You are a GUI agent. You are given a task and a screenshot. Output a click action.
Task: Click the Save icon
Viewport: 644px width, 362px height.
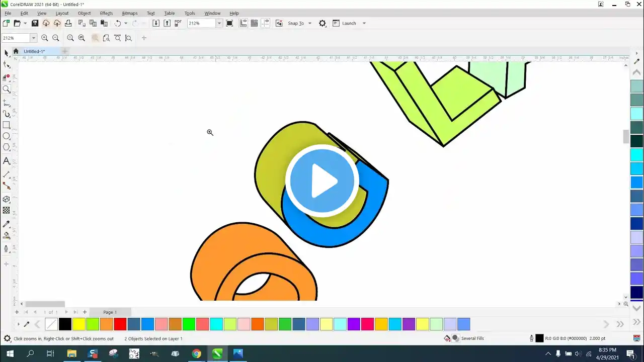coord(35,23)
